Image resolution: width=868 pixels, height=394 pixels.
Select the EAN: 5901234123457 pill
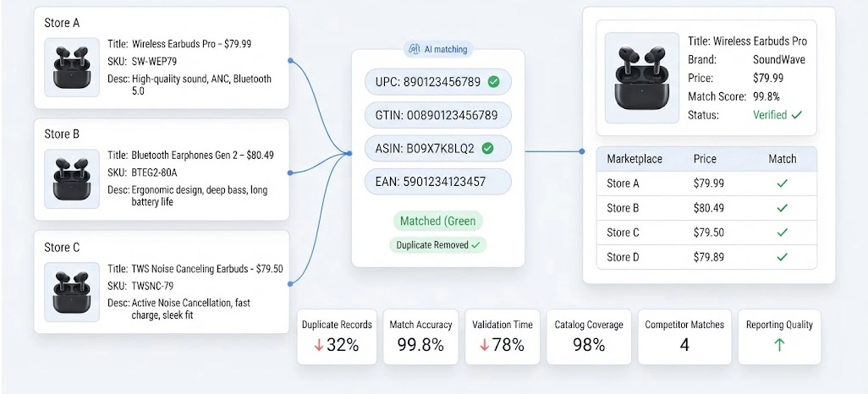437,182
